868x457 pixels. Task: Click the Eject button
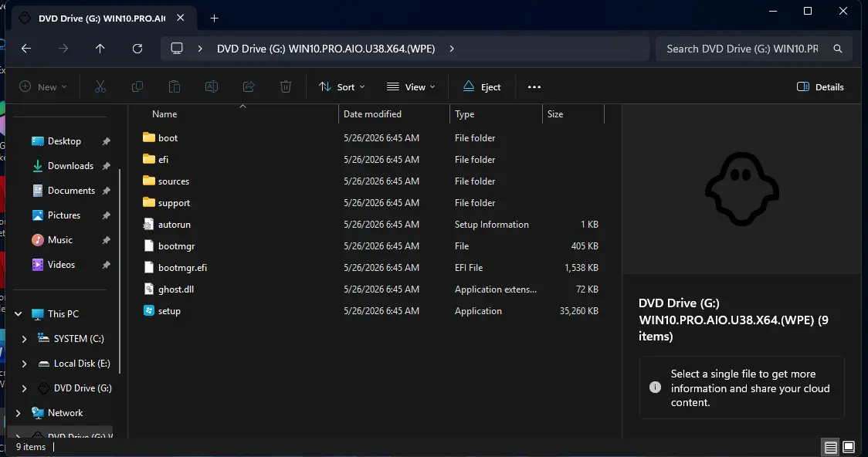482,87
